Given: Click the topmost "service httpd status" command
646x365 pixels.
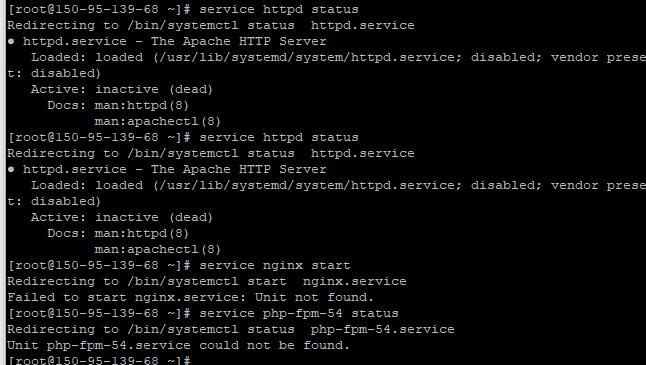Looking at the screenshot, I should point(279,9).
